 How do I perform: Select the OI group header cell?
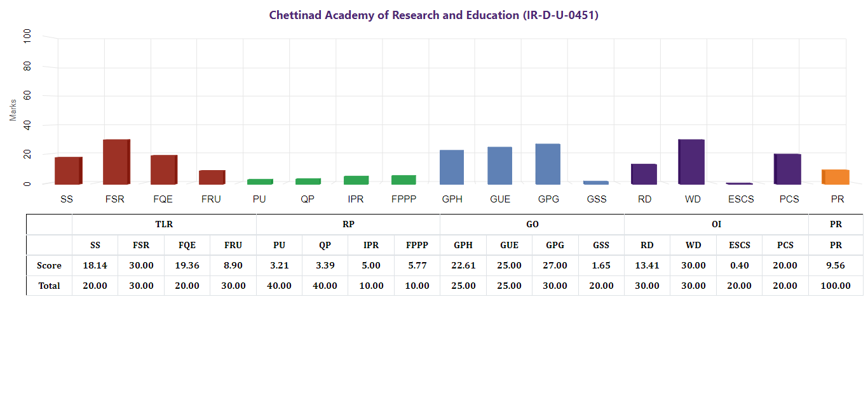716,225
